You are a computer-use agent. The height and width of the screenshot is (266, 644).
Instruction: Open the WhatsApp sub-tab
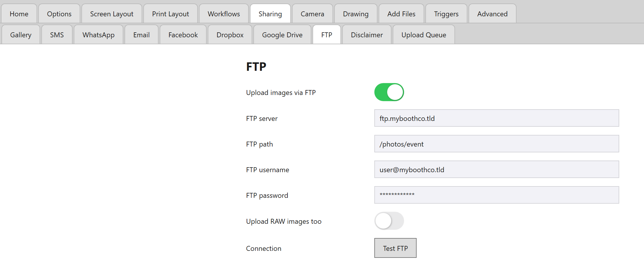pos(99,35)
